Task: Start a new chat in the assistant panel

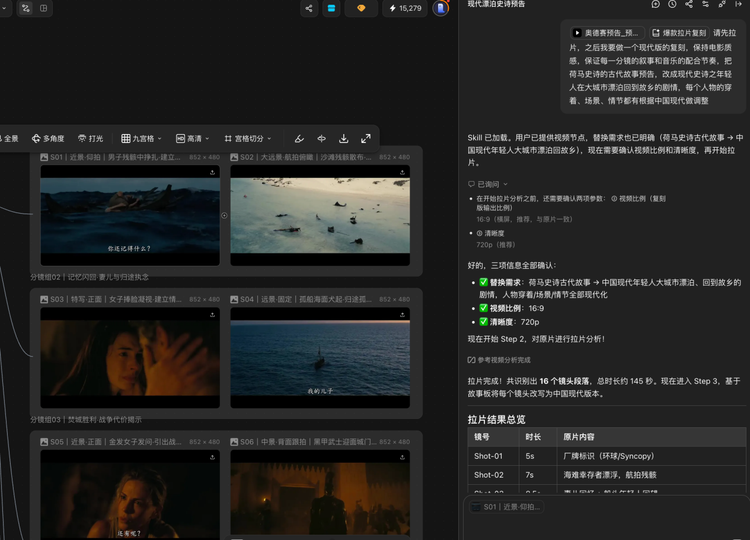Action: click(x=655, y=4)
